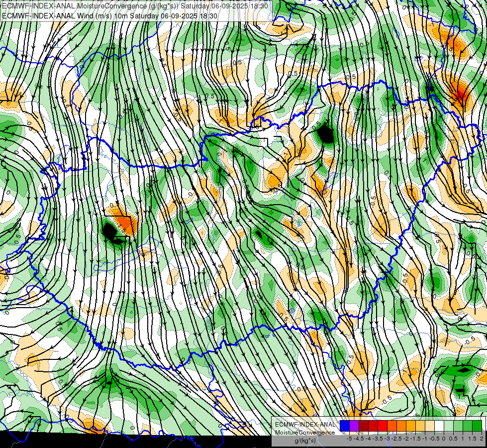
Task: Choose the orange swatch between -2.5 and -2
Action: click(x=401, y=426)
